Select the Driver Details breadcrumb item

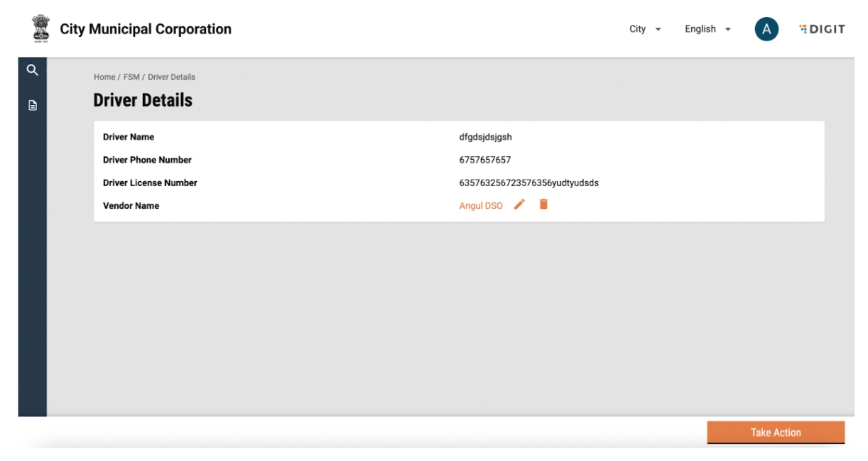point(171,77)
